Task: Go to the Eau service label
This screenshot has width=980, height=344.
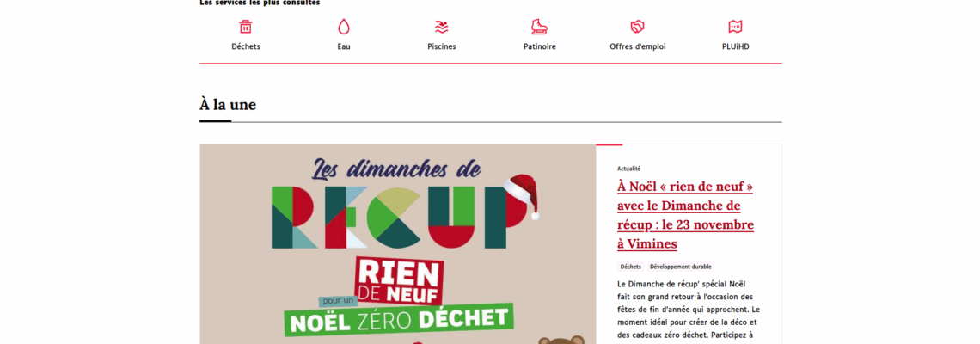Action: tap(344, 46)
